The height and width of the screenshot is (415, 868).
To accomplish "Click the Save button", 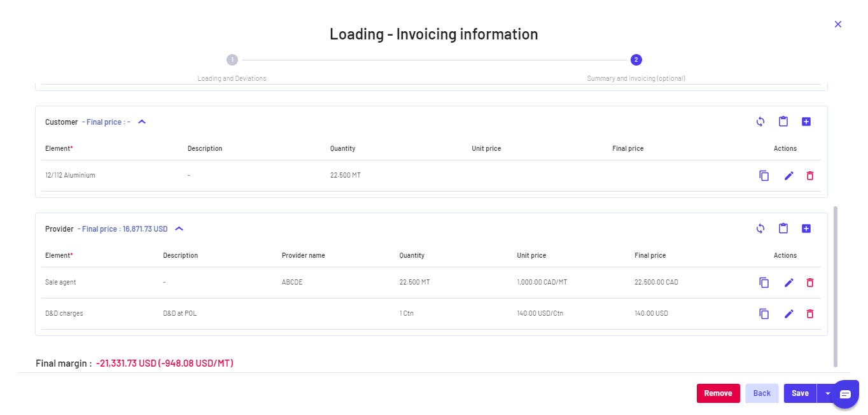I will click(x=800, y=393).
